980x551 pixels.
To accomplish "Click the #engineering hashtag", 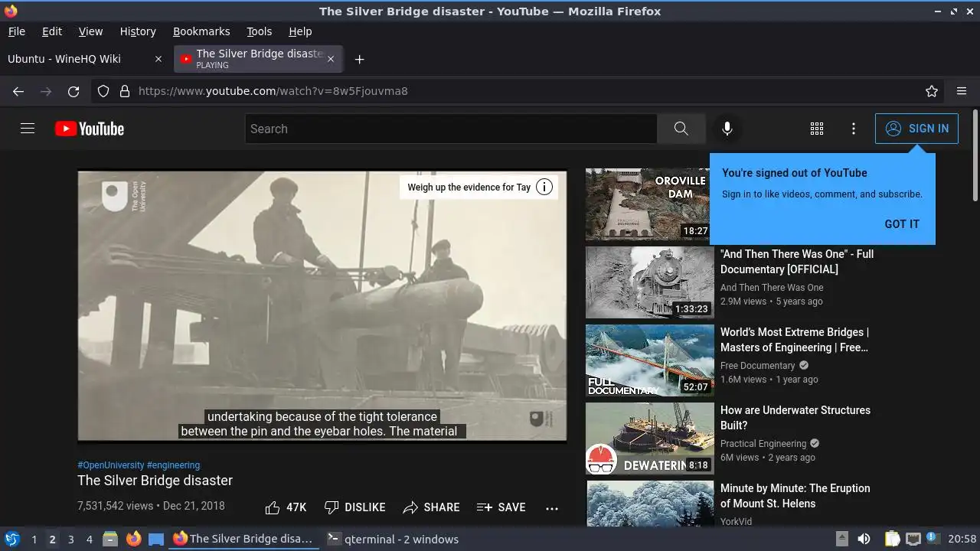I will 173,465.
